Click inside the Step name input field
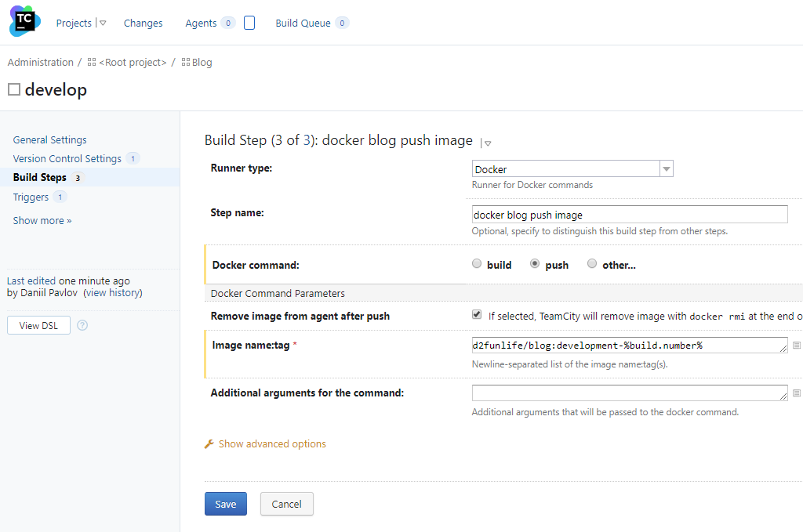The image size is (803, 532). (x=627, y=214)
